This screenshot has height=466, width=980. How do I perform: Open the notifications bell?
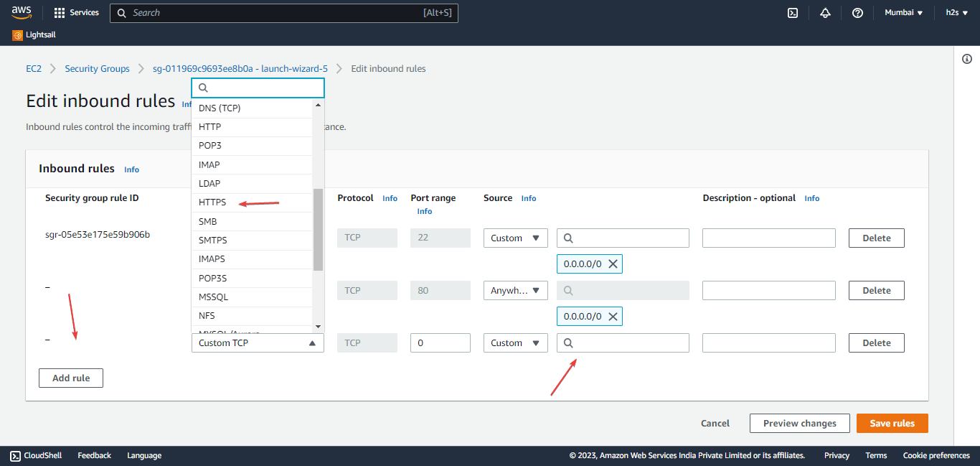pyautogui.click(x=825, y=13)
